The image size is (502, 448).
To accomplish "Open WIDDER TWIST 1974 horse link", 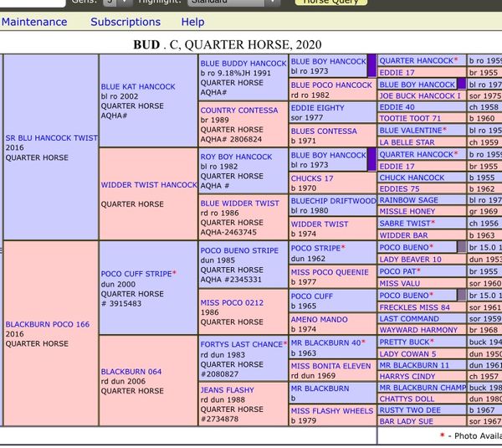I will 320,224.
